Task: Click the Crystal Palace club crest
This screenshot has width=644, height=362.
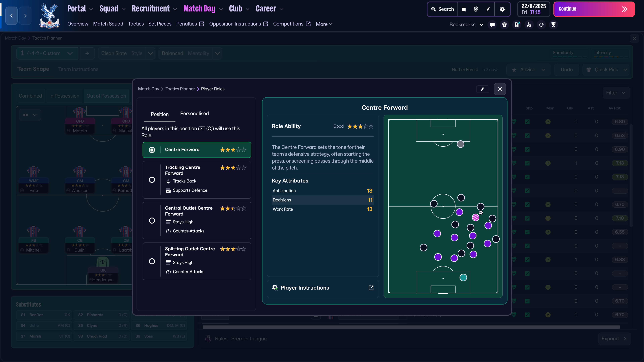Action: click(x=49, y=15)
